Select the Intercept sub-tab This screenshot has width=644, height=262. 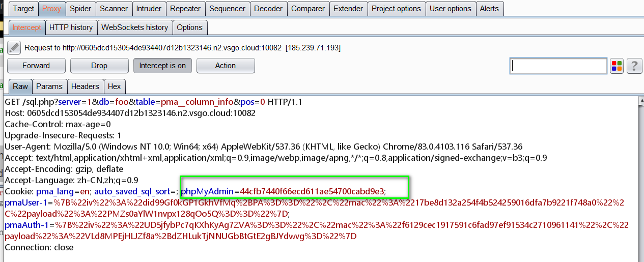coord(26,27)
